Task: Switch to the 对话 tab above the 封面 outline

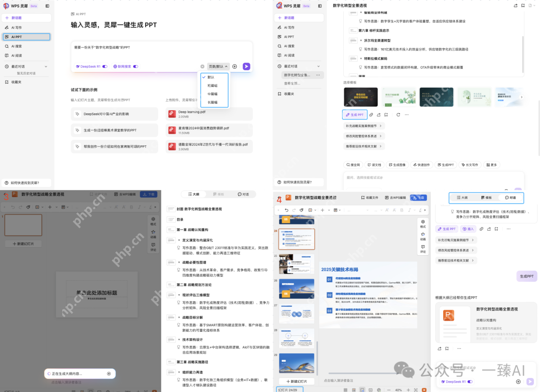Action: click(243, 194)
